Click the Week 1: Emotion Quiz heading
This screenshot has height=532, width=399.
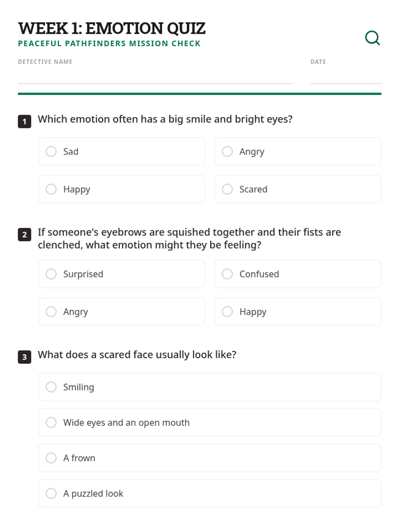[112, 28]
